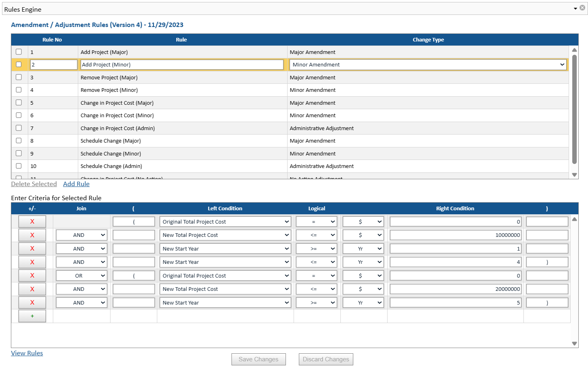
Task: Click the open parenthesis field on OR row
Action: [134, 276]
